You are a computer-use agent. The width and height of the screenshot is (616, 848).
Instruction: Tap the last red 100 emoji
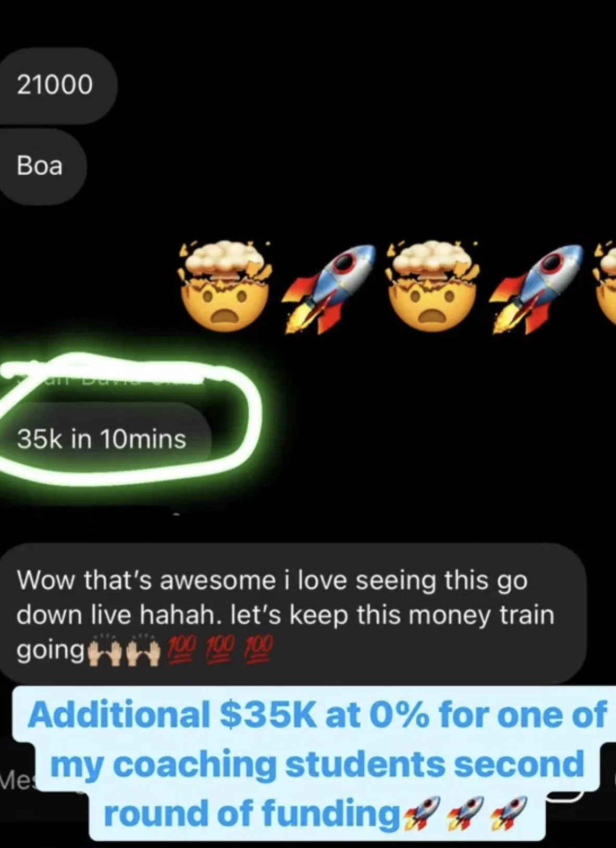point(257,650)
